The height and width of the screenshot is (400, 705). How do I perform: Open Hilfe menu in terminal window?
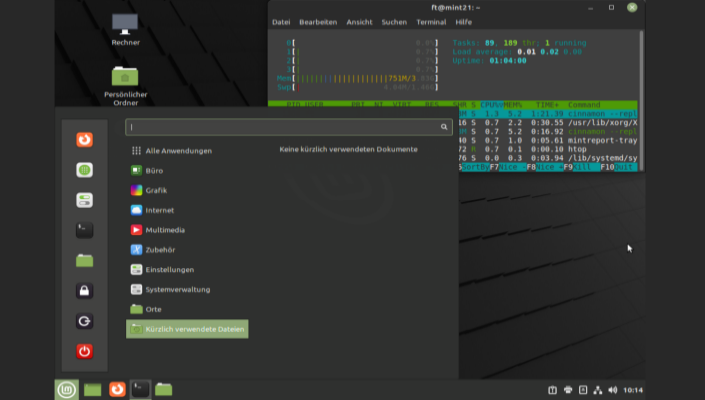point(464,22)
